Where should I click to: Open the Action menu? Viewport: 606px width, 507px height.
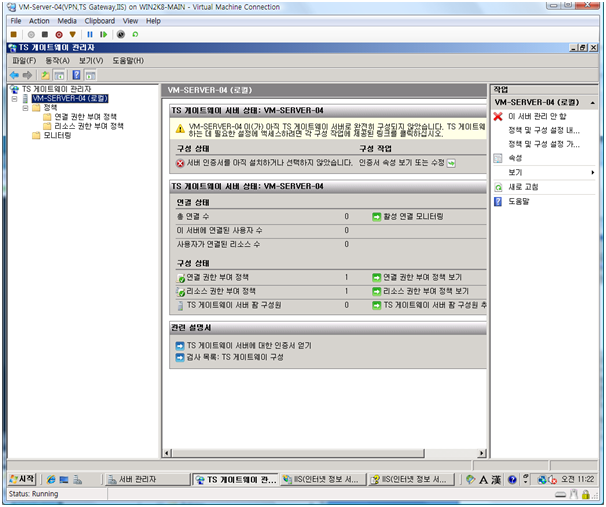tap(39, 21)
